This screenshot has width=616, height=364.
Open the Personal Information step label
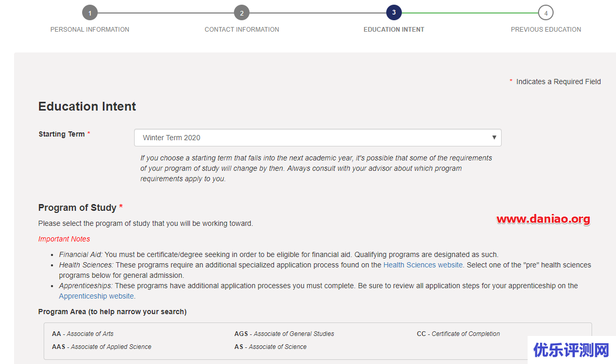89,30
